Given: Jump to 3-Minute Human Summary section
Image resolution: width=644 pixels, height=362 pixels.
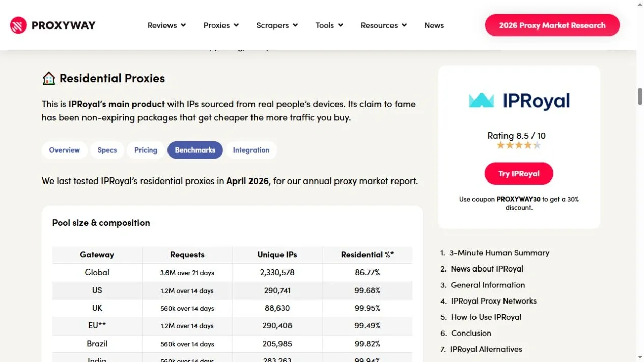Looking at the screenshot, I should [x=499, y=253].
